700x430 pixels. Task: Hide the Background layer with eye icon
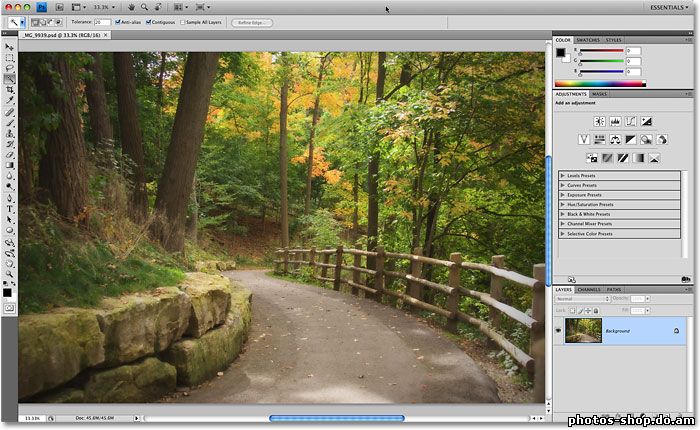click(558, 331)
